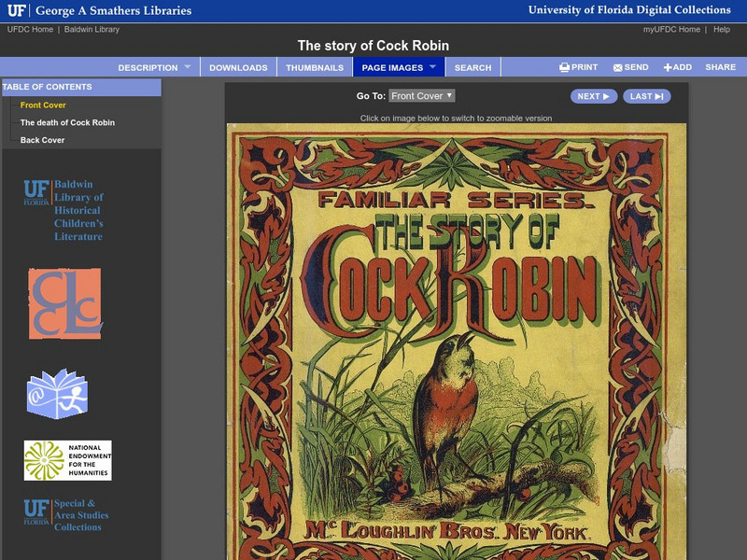Open the Go To page select box

422,96
